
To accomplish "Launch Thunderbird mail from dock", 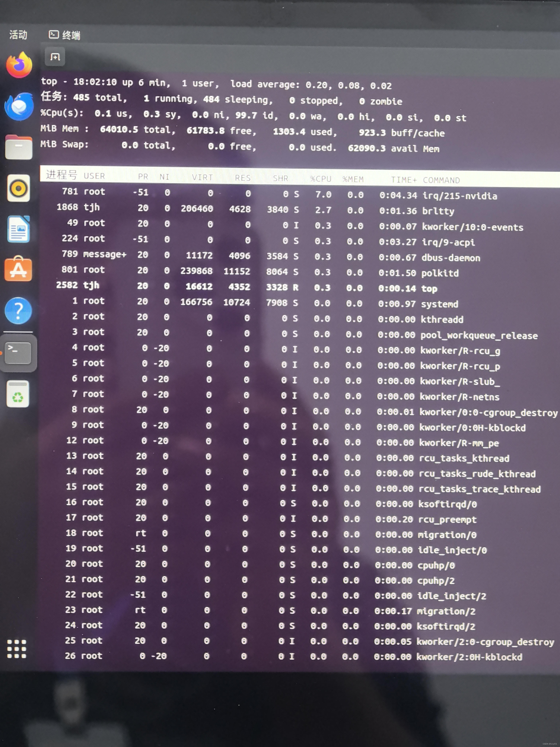I will coord(19,107).
